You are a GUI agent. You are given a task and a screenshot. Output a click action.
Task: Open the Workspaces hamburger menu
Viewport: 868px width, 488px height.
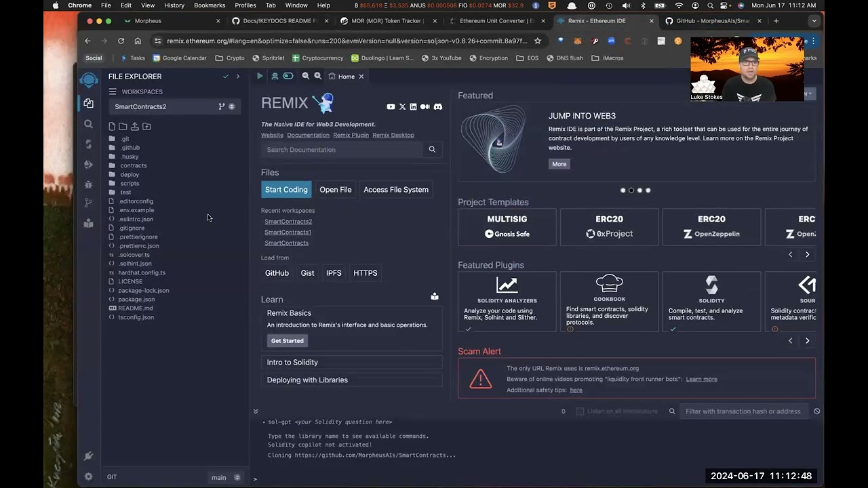(x=113, y=91)
